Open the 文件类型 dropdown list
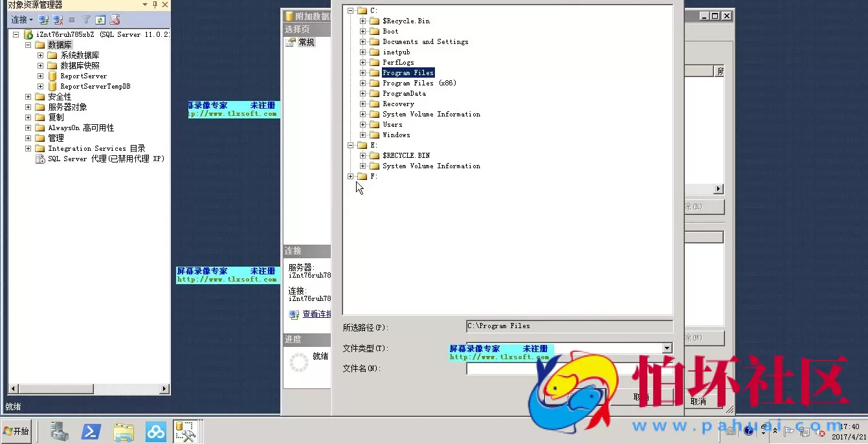Image resolution: width=868 pixels, height=444 pixels. point(667,348)
